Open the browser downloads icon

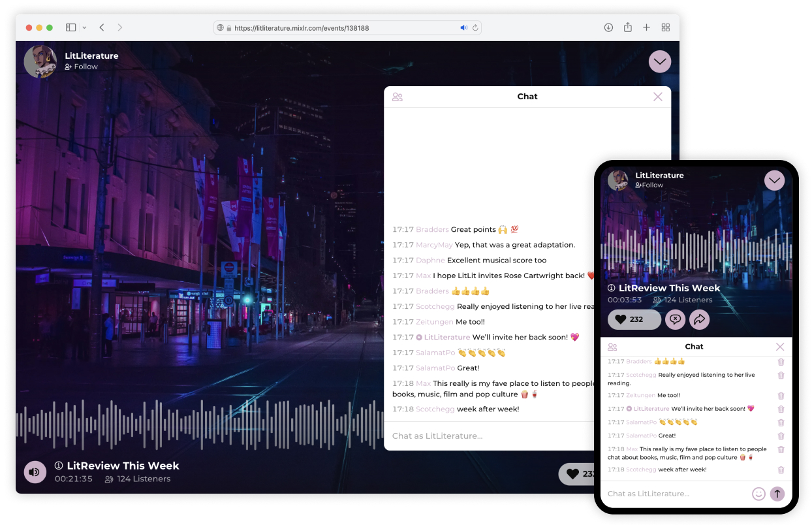point(608,27)
